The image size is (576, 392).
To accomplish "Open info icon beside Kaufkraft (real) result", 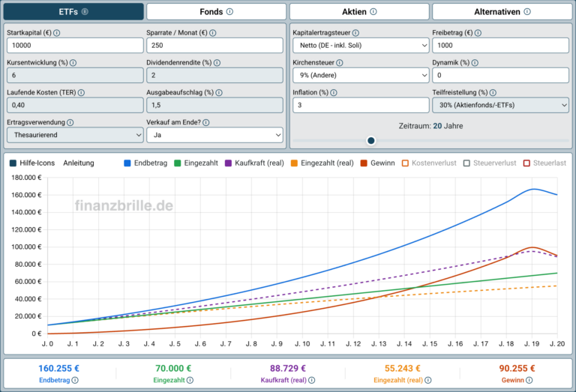I will (311, 380).
